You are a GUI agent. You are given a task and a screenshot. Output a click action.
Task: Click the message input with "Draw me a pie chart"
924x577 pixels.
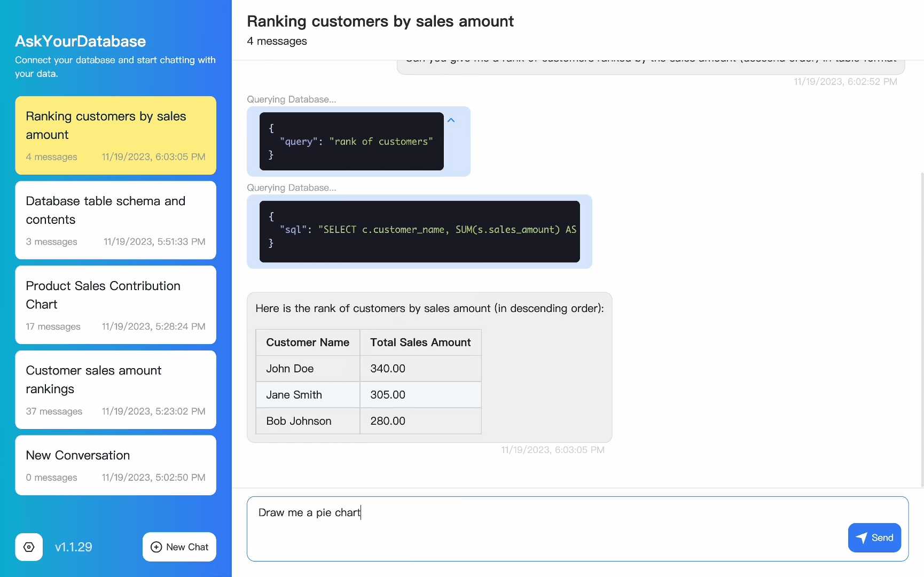(x=577, y=528)
